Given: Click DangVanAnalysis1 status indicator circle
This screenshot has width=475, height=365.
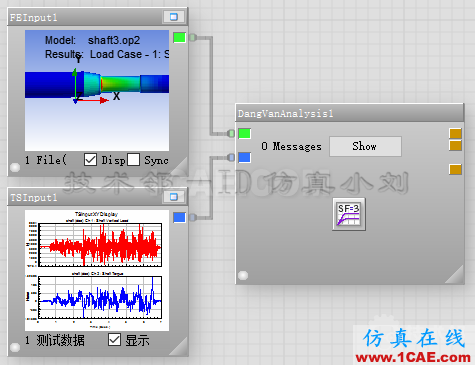Looking at the screenshot, I should tap(243, 275).
